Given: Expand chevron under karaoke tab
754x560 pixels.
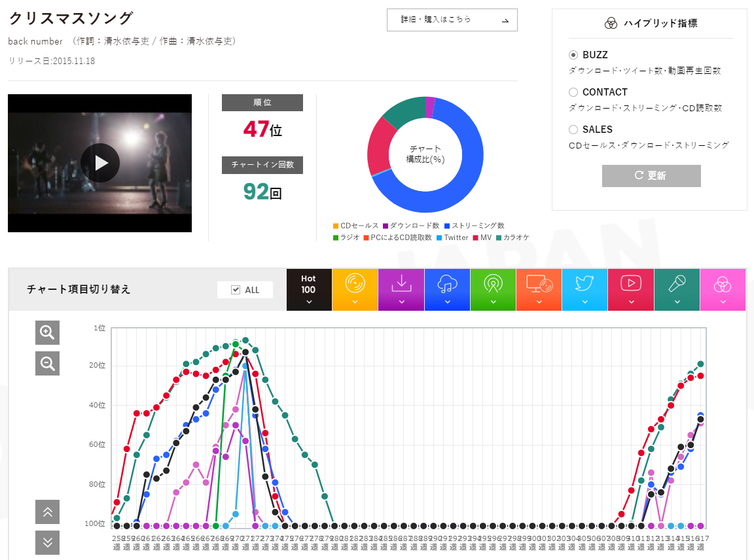Looking at the screenshot, I should pyautogui.click(x=677, y=302).
